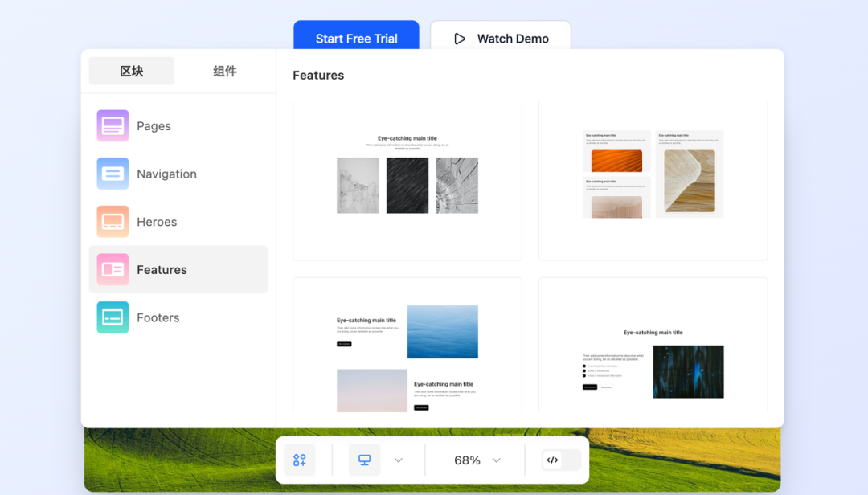Choose the template with three grayscale images

[407, 180]
